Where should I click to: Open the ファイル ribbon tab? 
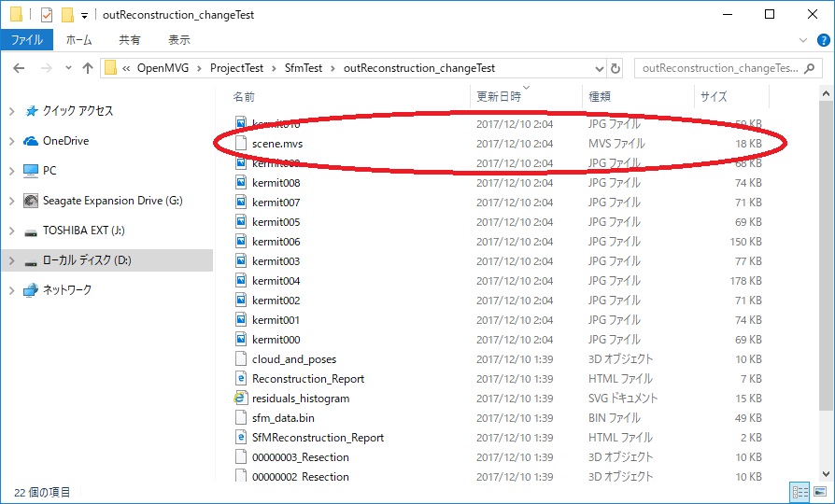click(x=27, y=40)
